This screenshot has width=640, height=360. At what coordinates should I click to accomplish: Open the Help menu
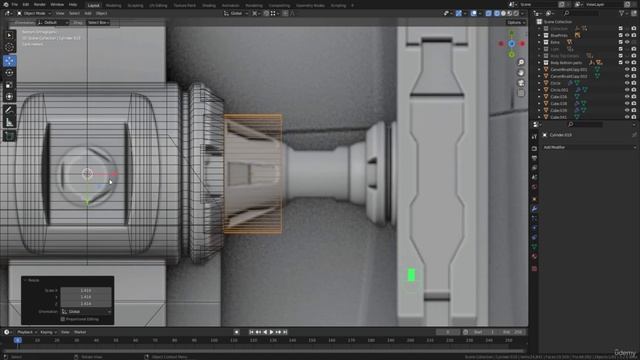point(73,4)
